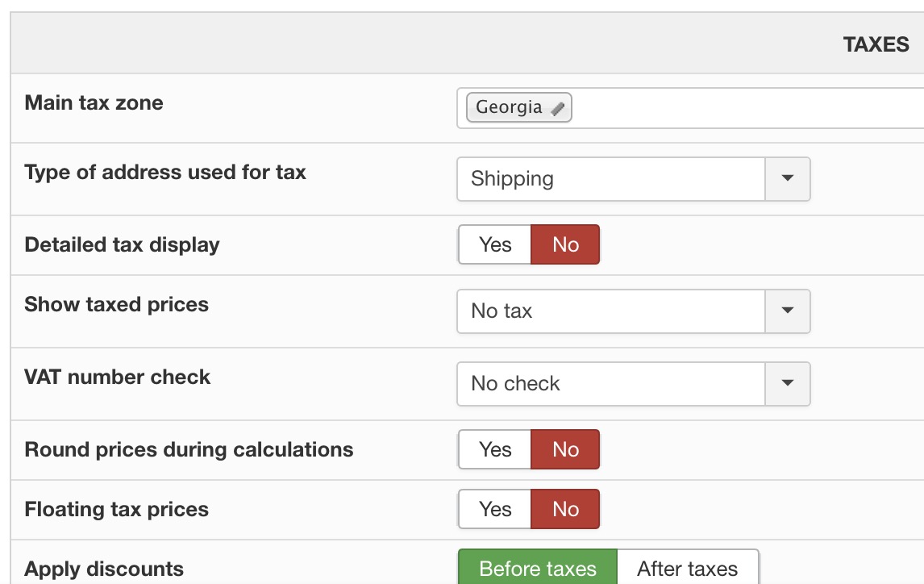Viewport: 924px width, 584px height.
Task: Click the TAXES section header
Action: click(876, 44)
